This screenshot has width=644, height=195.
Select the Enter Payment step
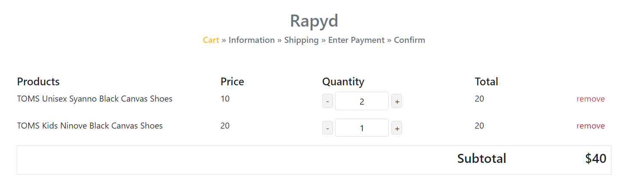point(356,40)
